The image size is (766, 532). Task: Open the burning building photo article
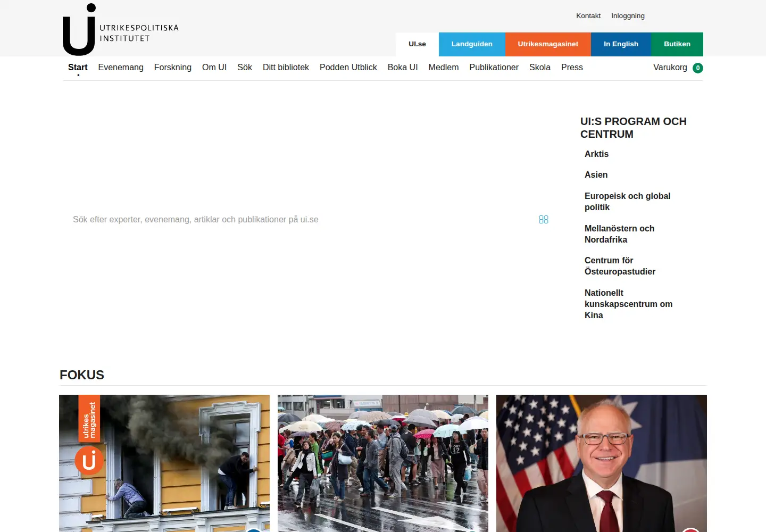click(x=164, y=463)
